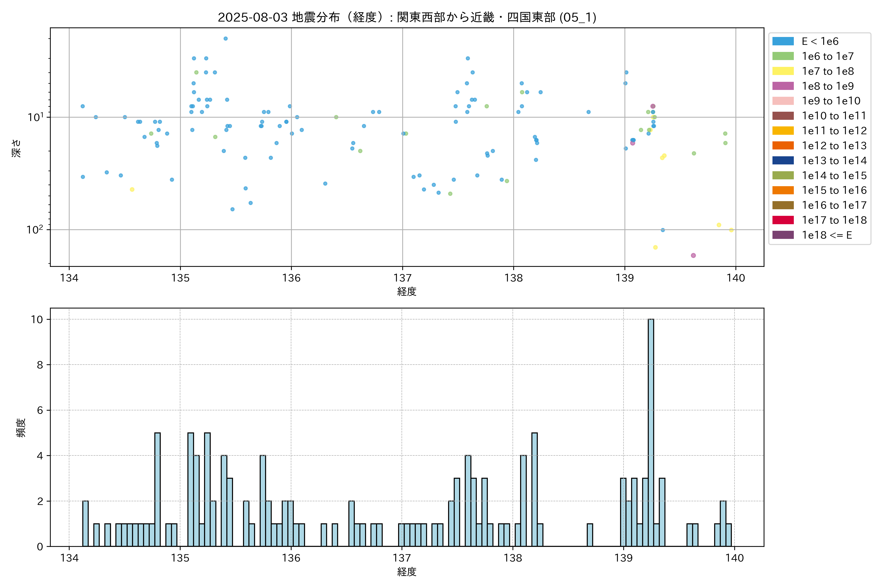Click the purple 1e18 <= E legend swatch
Image resolution: width=882 pixels, height=588 pixels.
(783, 235)
